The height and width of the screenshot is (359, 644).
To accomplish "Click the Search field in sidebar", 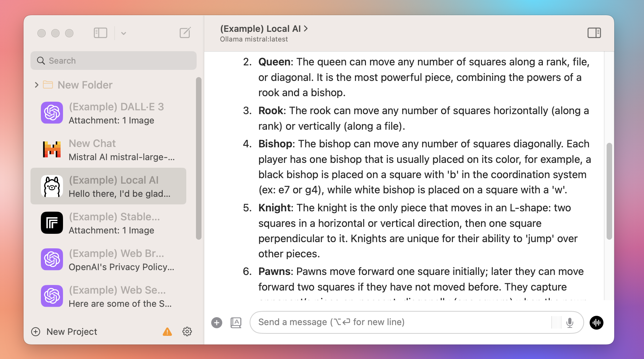I will (x=114, y=61).
